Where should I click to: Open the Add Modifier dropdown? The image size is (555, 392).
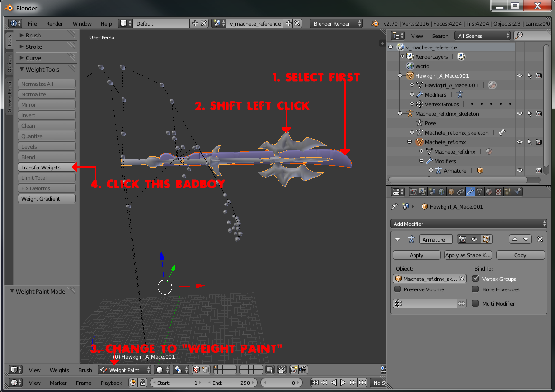(469, 224)
